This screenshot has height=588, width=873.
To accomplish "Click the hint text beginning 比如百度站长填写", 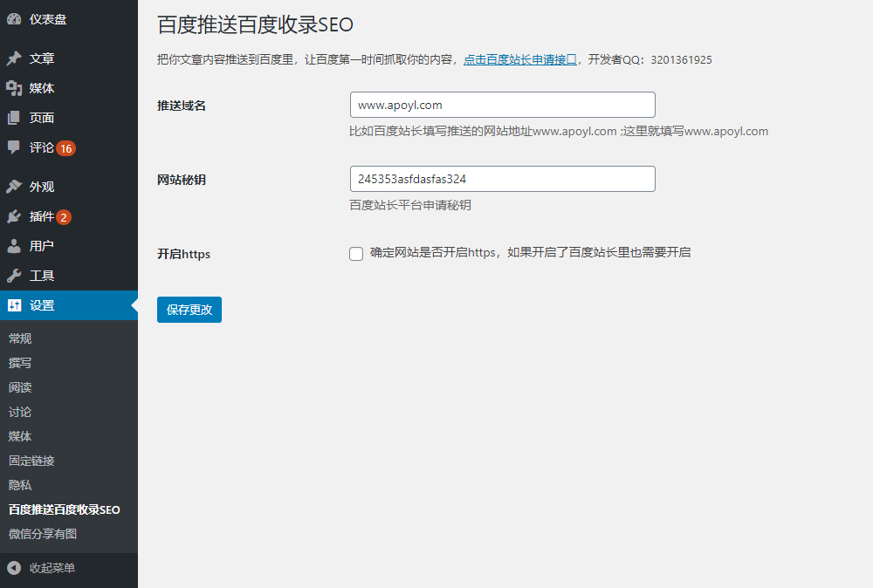I will [559, 131].
